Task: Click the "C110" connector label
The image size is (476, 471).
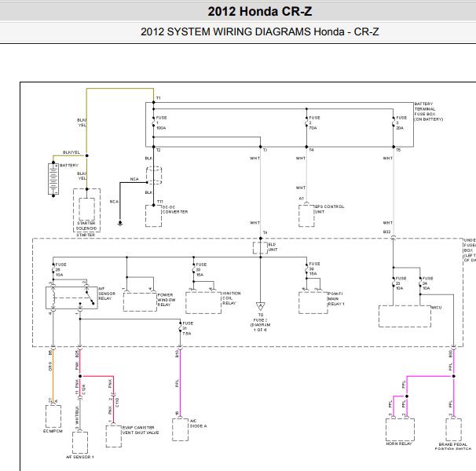Action: (x=117, y=403)
